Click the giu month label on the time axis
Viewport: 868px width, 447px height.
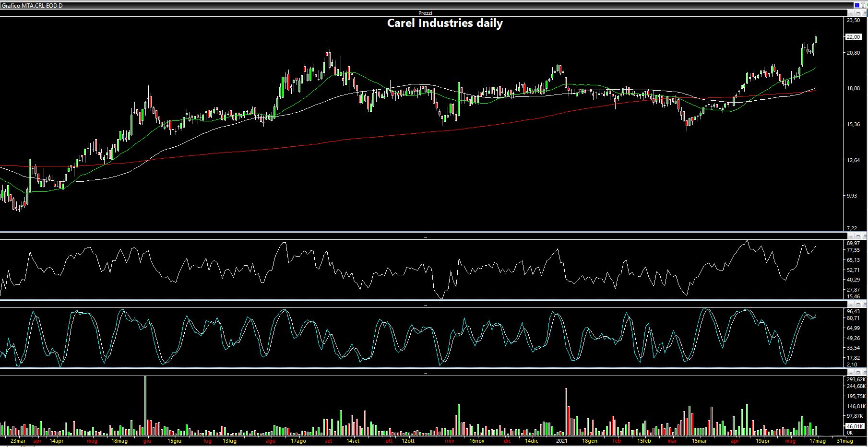[x=147, y=441]
